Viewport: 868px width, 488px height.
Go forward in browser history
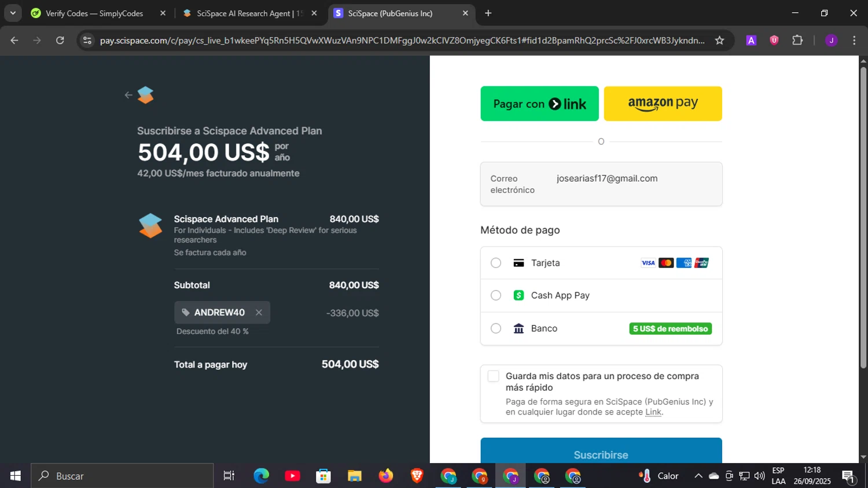(37, 40)
